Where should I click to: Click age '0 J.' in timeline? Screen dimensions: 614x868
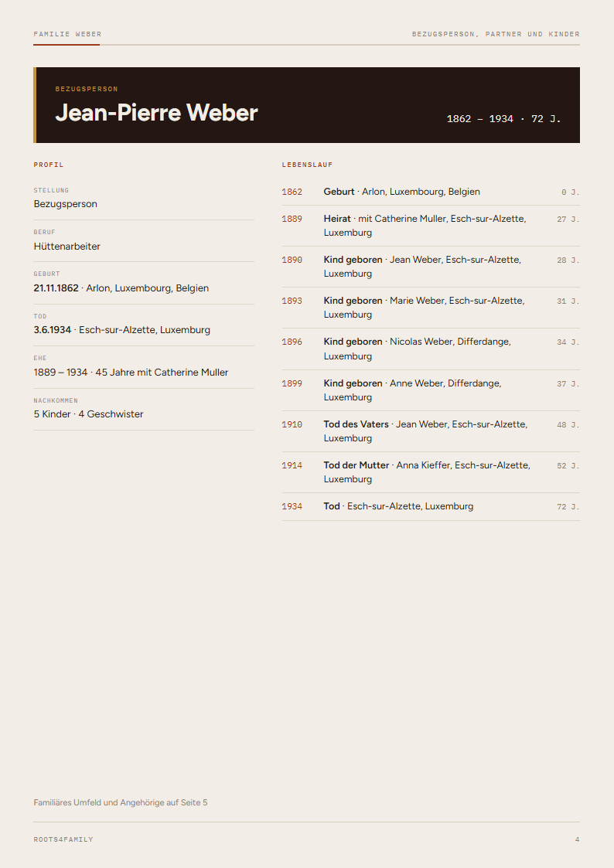point(570,192)
